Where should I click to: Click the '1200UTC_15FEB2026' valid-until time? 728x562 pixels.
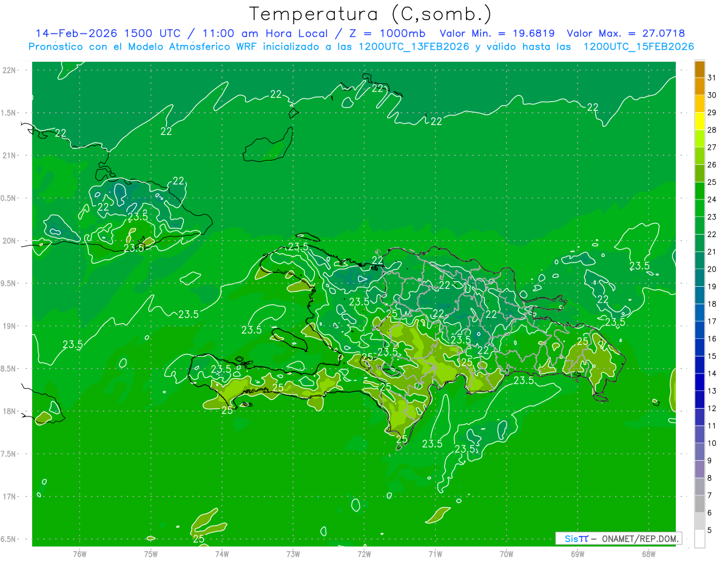(x=638, y=47)
